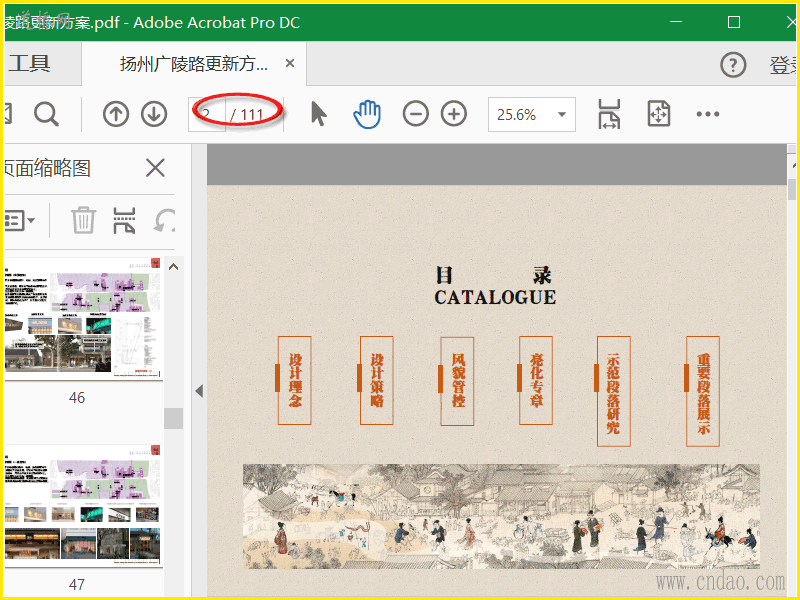
Task: Click the fit width scrolling icon
Action: pyautogui.click(x=610, y=114)
